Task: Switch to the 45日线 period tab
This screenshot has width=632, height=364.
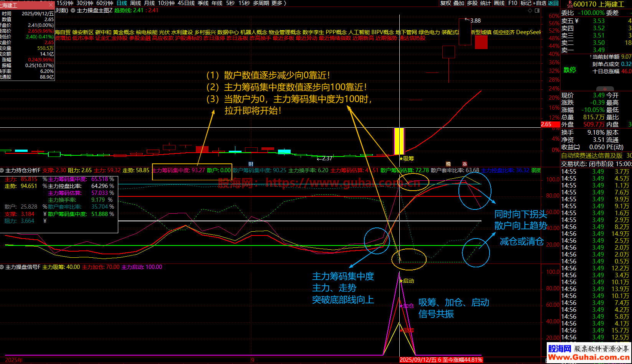Action: (x=186, y=3)
